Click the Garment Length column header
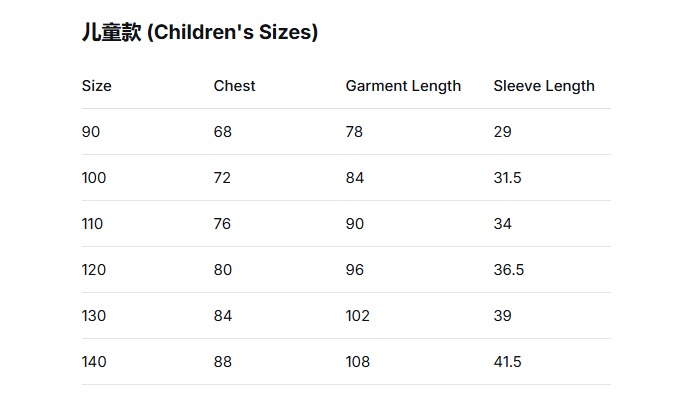The width and height of the screenshot is (691, 415). point(403,86)
